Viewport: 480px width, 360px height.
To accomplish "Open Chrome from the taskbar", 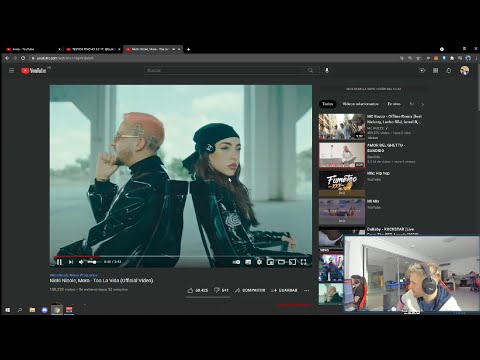I will pos(57,310).
